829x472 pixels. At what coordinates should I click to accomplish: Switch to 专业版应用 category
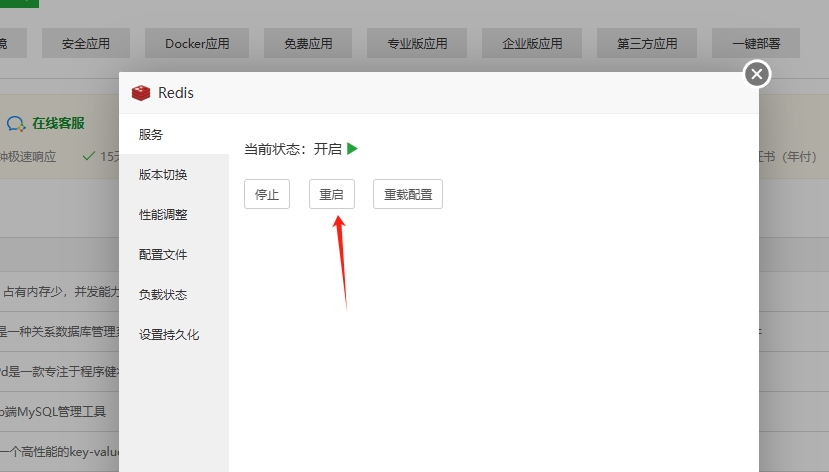click(x=421, y=44)
